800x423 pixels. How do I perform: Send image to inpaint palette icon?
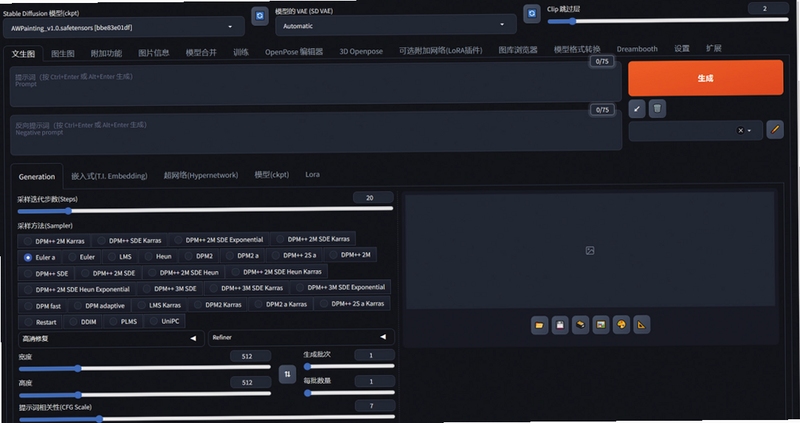(621, 325)
